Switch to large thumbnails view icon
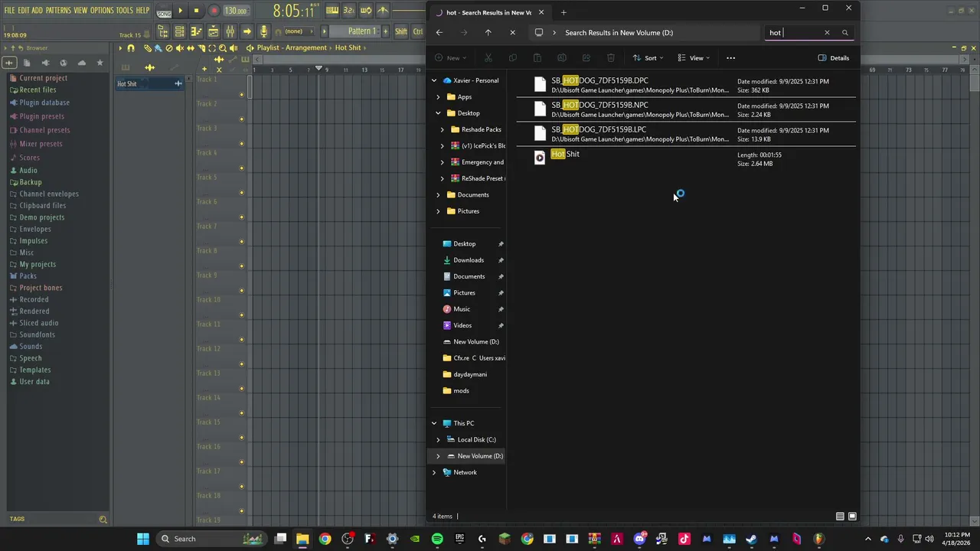 tap(852, 517)
